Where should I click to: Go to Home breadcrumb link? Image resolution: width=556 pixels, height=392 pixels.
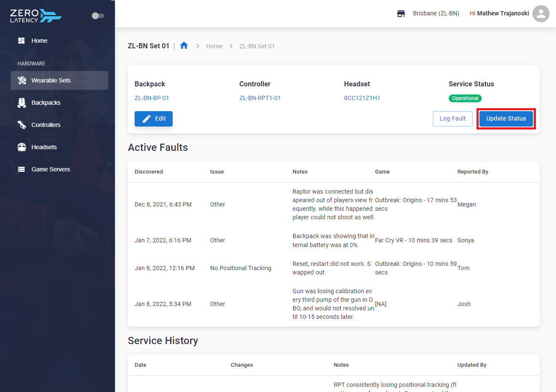(x=214, y=46)
